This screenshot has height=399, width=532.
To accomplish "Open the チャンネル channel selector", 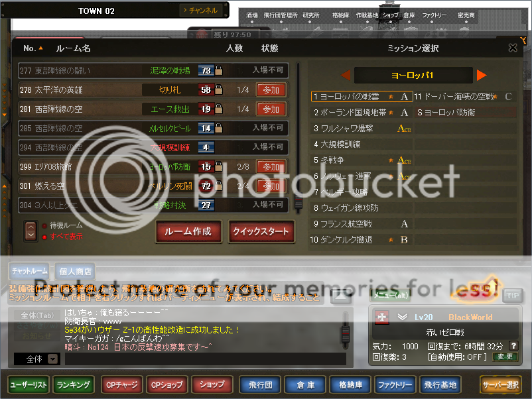I will [200, 11].
